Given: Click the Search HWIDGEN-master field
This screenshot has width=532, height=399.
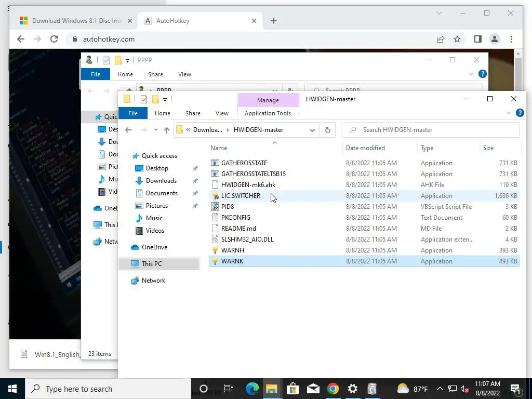Looking at the screenshot, I should click(431, 129).
